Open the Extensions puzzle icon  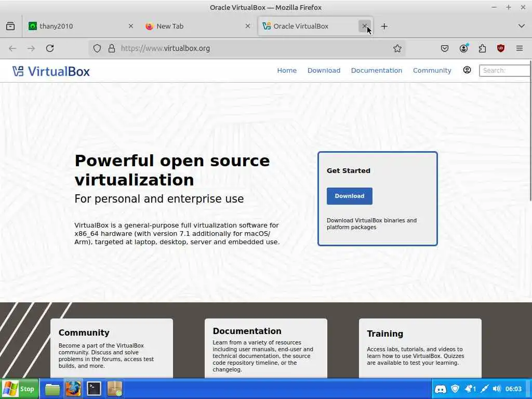tap(482, 48)
